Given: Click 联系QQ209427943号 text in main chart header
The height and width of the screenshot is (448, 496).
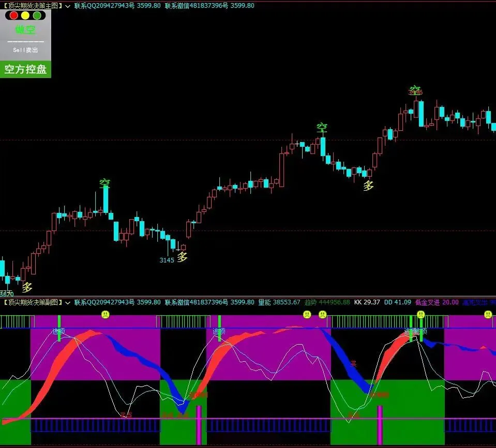Looking at the screenshot, I should click(104, 6).
